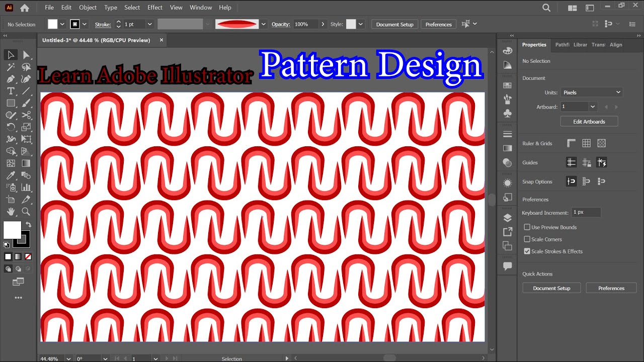Open the Comments speech-bubble panel
The image size is (644, 362).
point(508,266)
